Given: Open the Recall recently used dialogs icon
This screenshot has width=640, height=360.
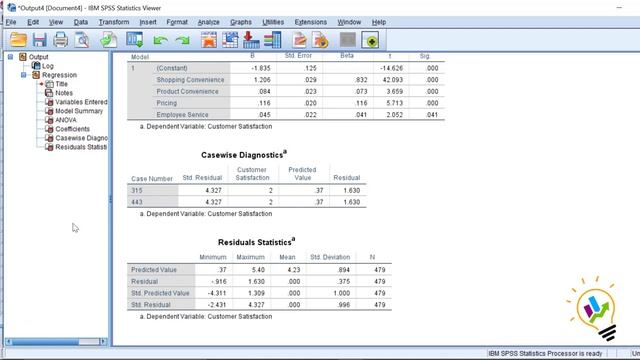Looking at the screenshot, I should 135,40.
